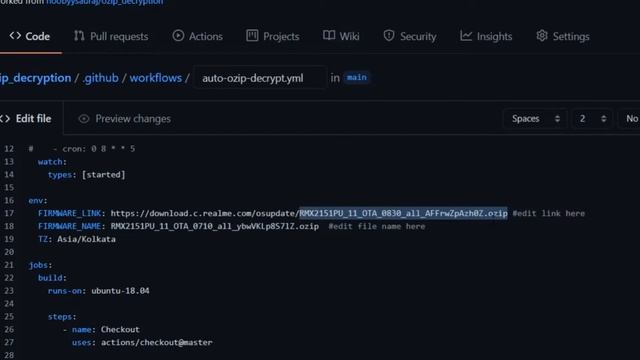Click the FIRMWARE_NAME key on line 18
This screenshot has height=360, width=640.
click(69, 227)
